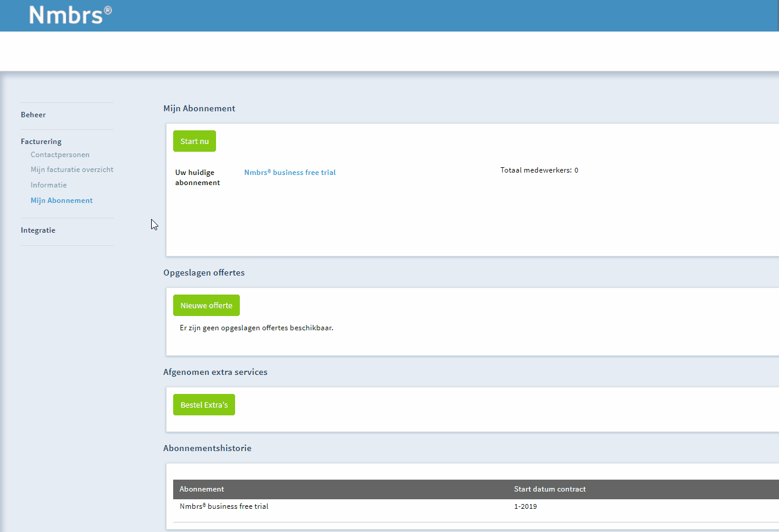The width and height of the screenshot is (779, 532).
Task: Click the Bestel Extra's button
Action: [204, 405]
